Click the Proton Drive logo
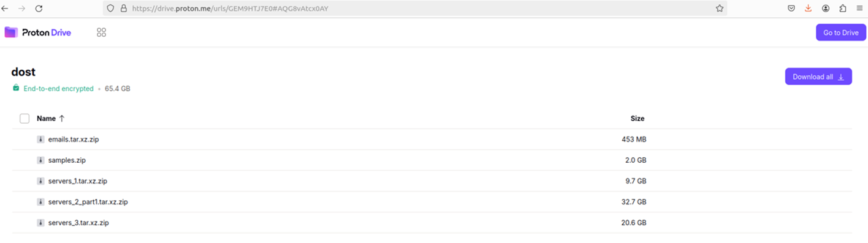The width and height of the screenshot is (868, 243). point(38,32)
